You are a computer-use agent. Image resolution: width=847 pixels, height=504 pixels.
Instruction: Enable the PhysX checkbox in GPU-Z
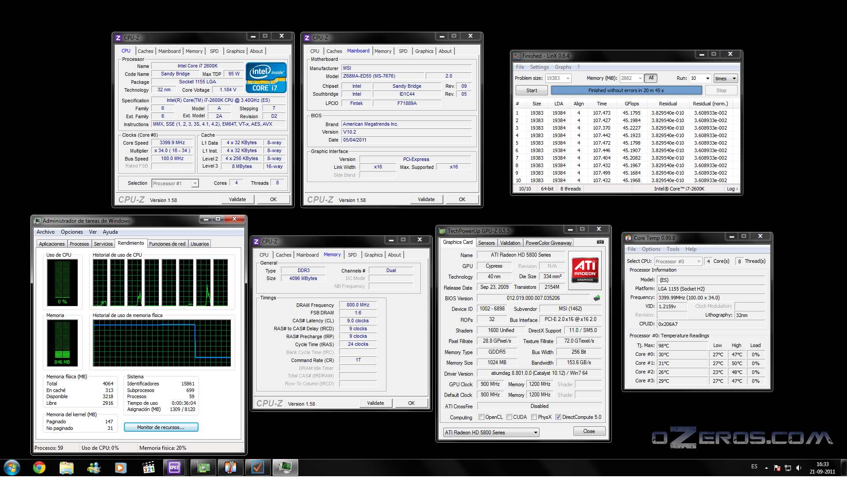[x=534, y=417]
